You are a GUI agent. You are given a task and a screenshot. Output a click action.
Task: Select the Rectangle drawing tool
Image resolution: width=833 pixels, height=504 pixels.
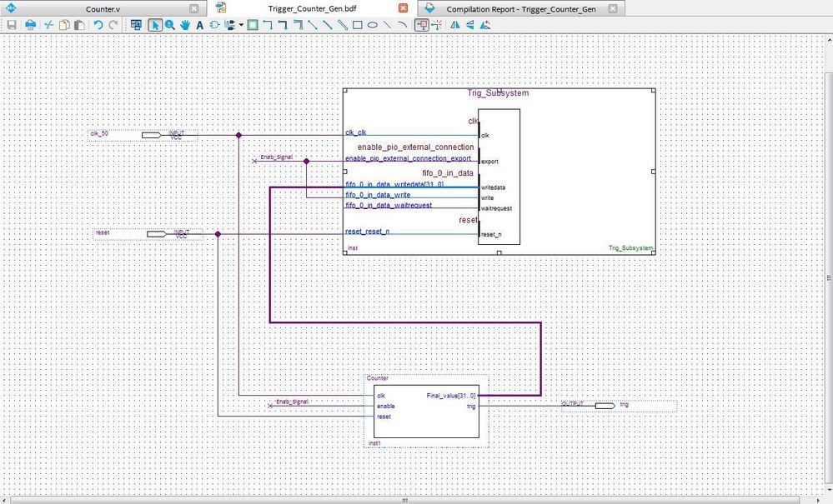tap(357, 25)
